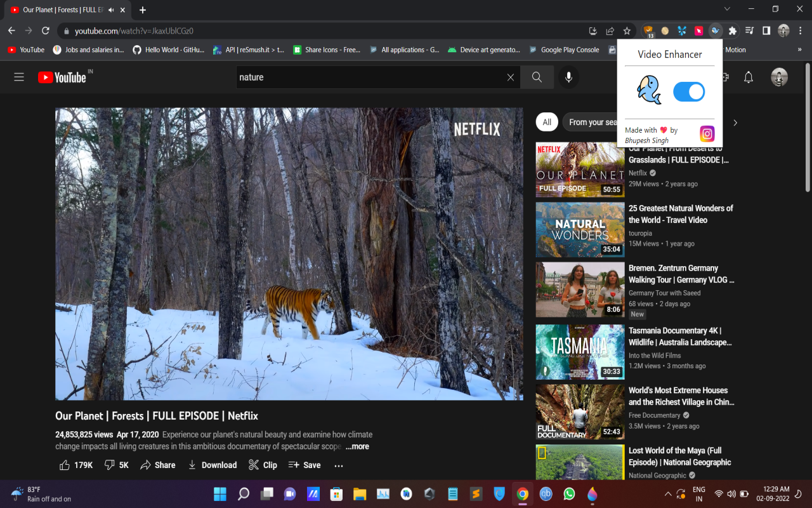The width and height of the screenshot is (812, 508).
Task: Click the video player showing tiger
Action: pos(289,253)
